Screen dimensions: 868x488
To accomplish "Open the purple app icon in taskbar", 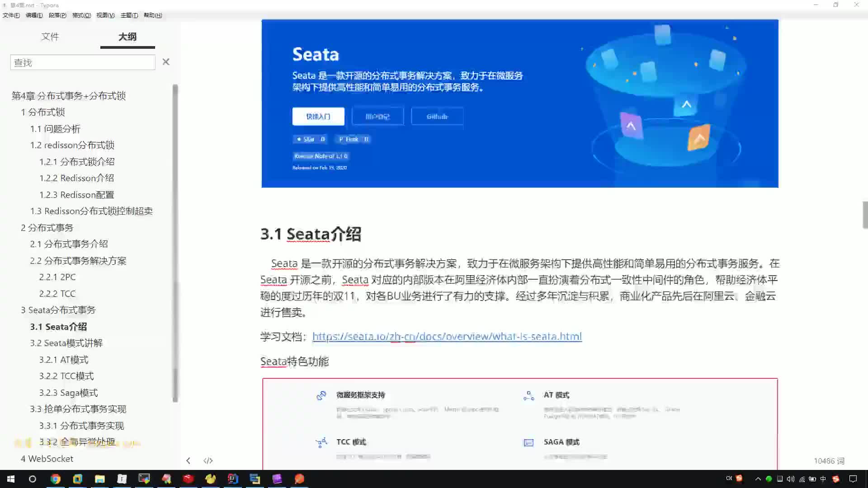I will (x=277, y=479).
